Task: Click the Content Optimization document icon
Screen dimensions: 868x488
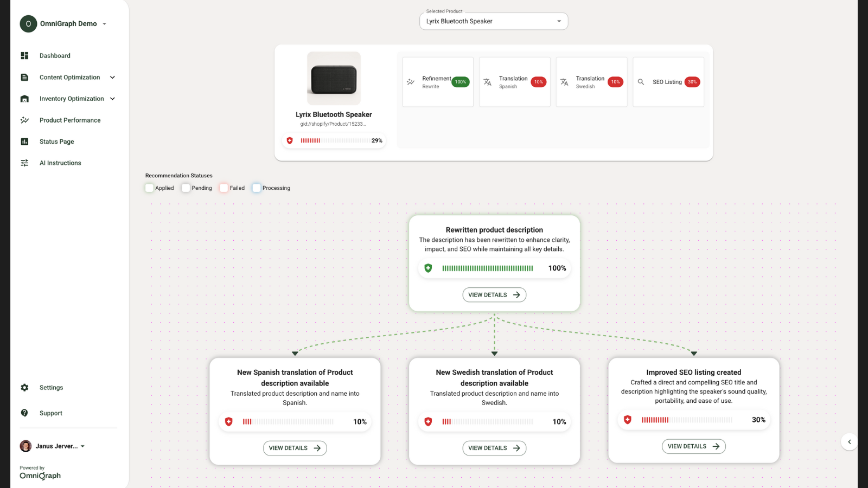Action: (x=24, y=78)
